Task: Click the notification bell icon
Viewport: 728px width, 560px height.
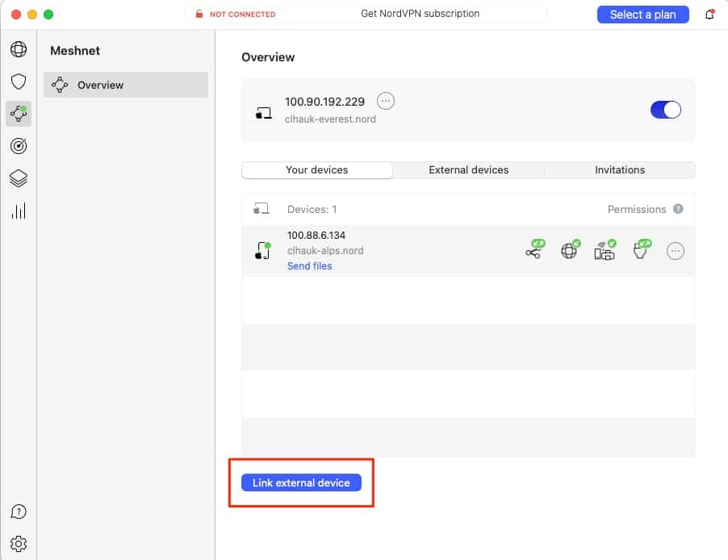Action: coord(709,15)
